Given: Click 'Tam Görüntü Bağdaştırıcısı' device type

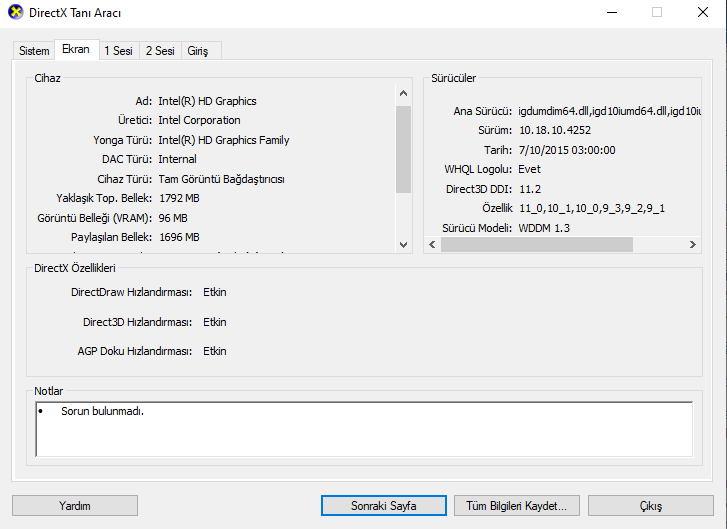Looking at the screenshot, I should pyautogui.click(x=222, y=179).
